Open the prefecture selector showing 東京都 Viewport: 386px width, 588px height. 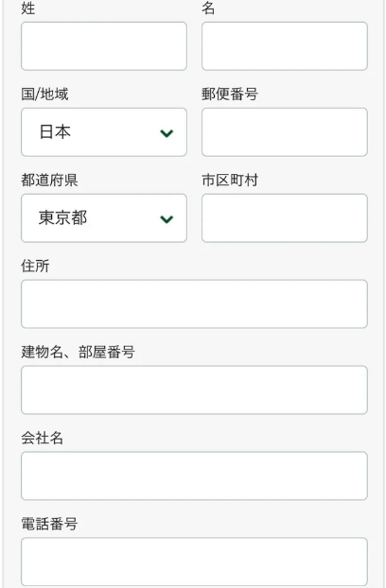pyautogui.click(x=104, y=217)
